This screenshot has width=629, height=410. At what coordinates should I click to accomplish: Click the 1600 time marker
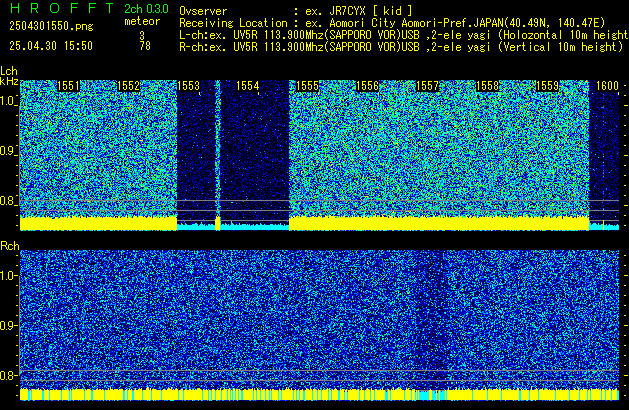[607, 86]
